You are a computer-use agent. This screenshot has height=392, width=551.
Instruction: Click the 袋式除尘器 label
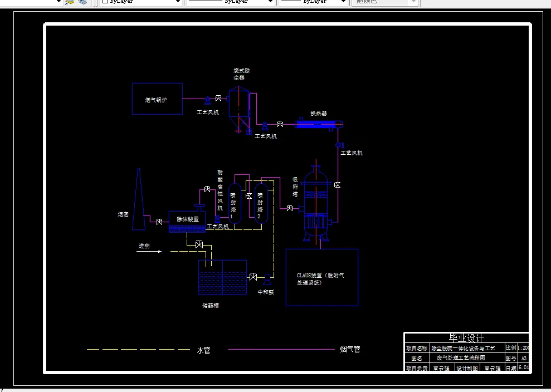(x=242, y=74)
